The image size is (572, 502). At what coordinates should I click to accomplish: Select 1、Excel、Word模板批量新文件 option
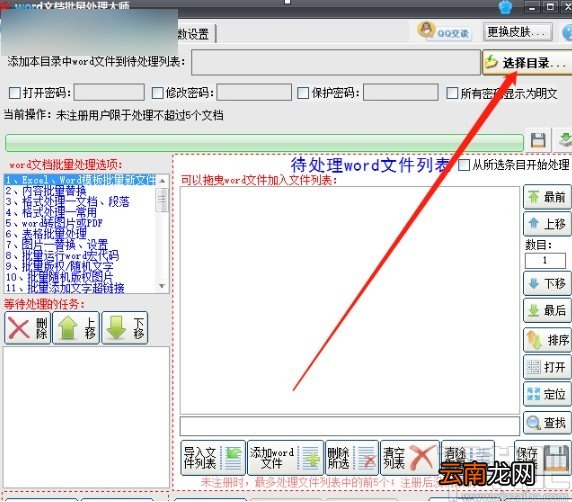tap(80, 180)
